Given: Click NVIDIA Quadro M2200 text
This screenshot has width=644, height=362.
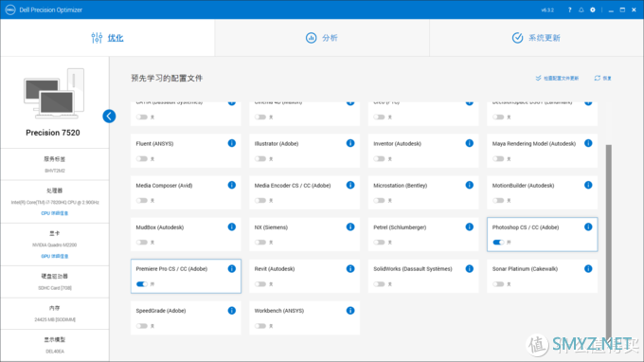Looking at the screenshot, I should [55, 244].
